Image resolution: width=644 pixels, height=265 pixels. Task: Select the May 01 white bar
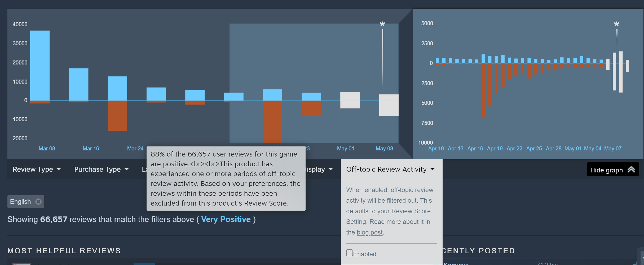[350, 100]
